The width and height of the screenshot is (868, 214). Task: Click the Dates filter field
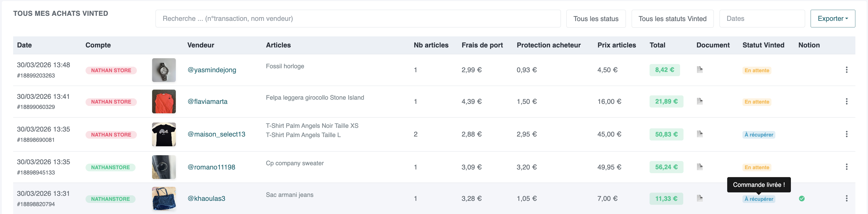(x=762, y=18)
